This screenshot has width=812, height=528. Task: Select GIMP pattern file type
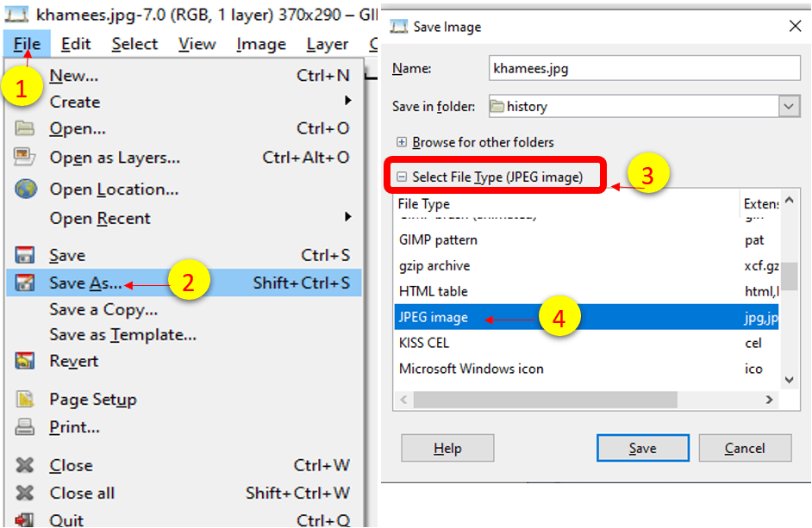(586, 239)
